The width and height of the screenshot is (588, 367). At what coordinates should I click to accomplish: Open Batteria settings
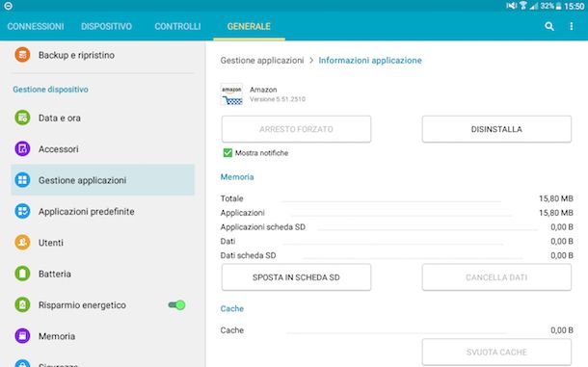click(x=103, y=274)
